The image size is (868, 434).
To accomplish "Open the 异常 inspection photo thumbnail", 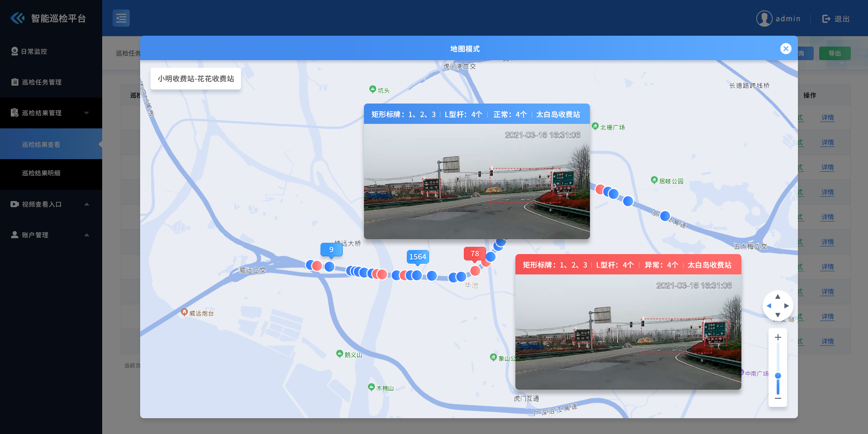I will 628,332.
